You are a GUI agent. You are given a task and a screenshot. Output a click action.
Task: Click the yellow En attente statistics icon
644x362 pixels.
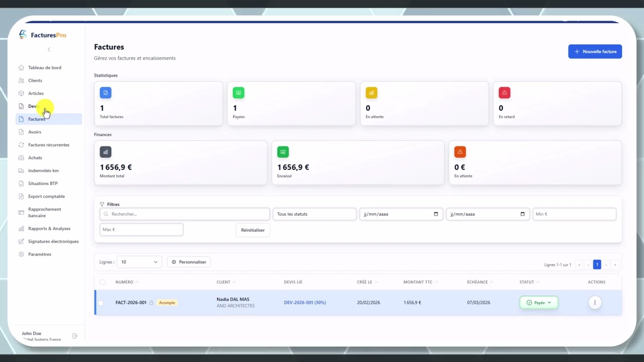[x=371, y=93]
